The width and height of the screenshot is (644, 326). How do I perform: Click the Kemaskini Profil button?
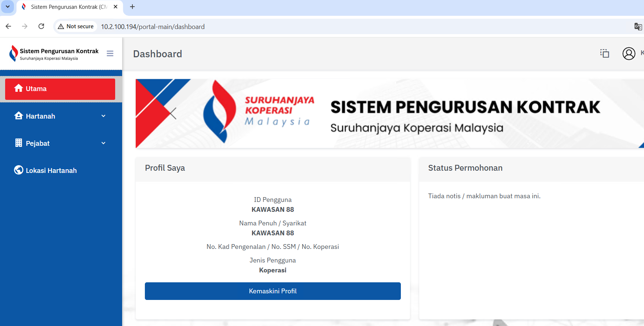click(272, 291)
